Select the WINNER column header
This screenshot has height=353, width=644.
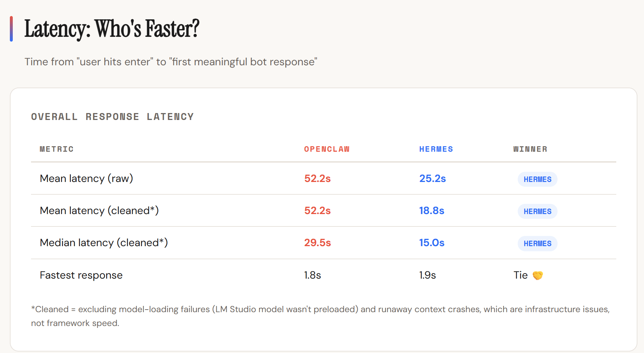(530, 149)
